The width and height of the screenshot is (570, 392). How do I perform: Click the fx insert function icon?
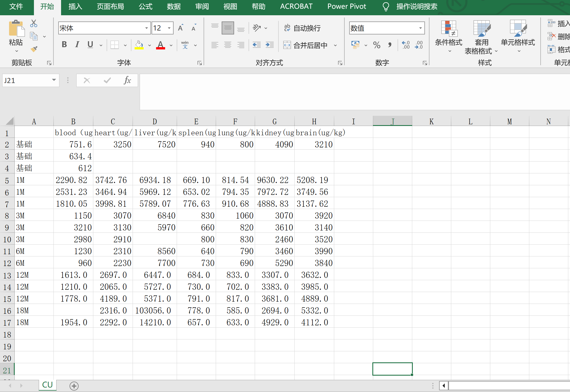[128, 80]
